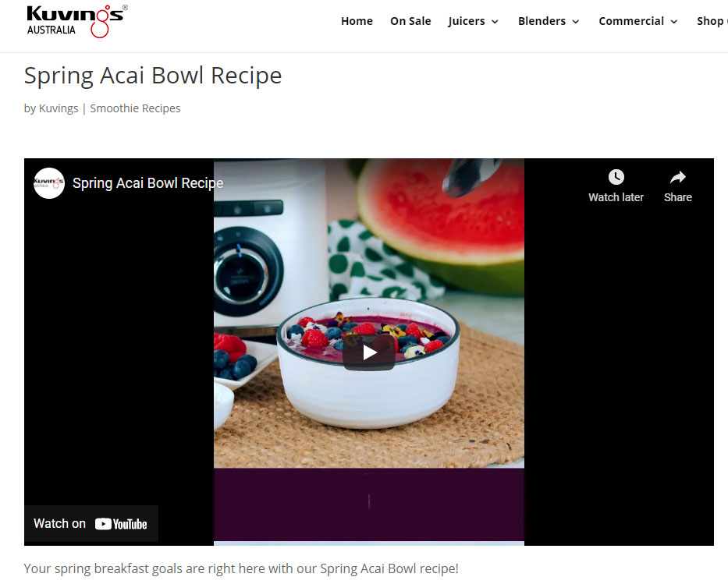Click the Watch later text label
The image size is (728, 584).
[616, 197]
